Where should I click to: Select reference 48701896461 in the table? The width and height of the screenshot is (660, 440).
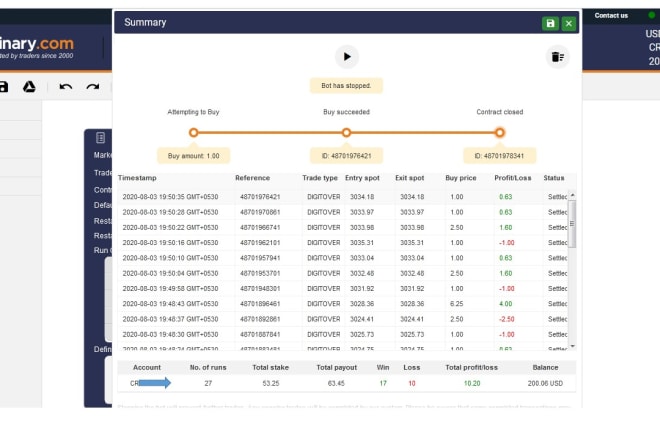pos(260,304)
